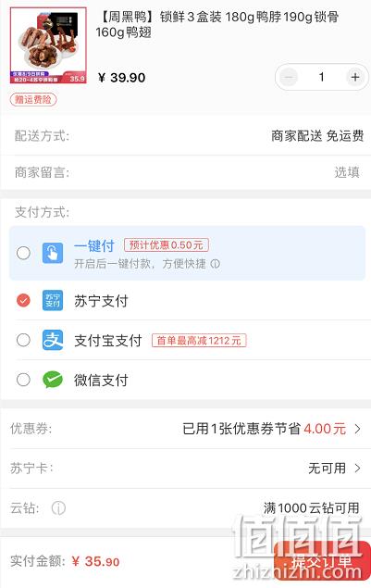371x588 pixels.
Task: Tap the 预计优惠0.50元 promo tag
Action: click(x=167, y=245)
